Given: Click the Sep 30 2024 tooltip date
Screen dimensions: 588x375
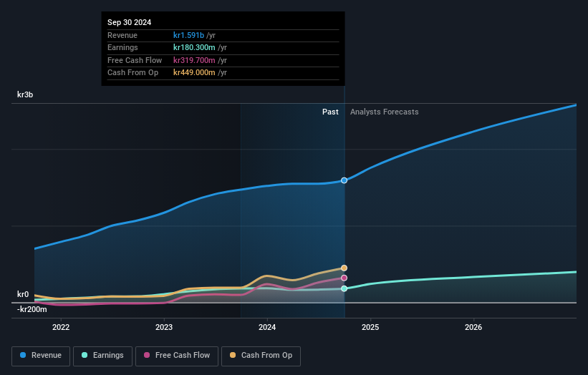Looking at the screenshot, I should pos(130,22).
